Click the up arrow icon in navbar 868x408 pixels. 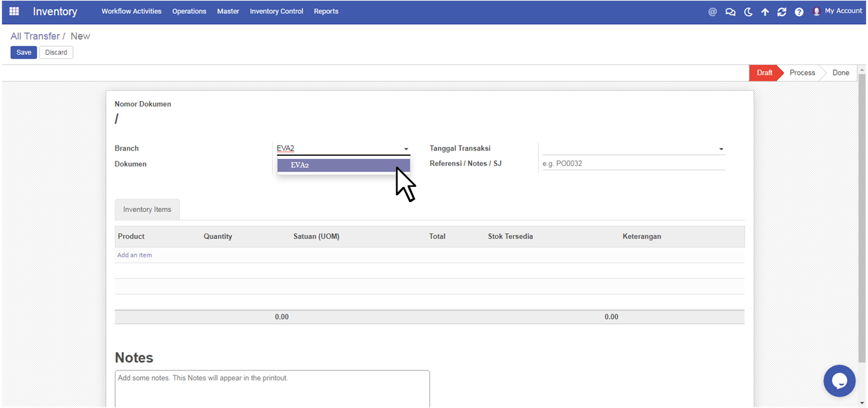tap(765, 11)
